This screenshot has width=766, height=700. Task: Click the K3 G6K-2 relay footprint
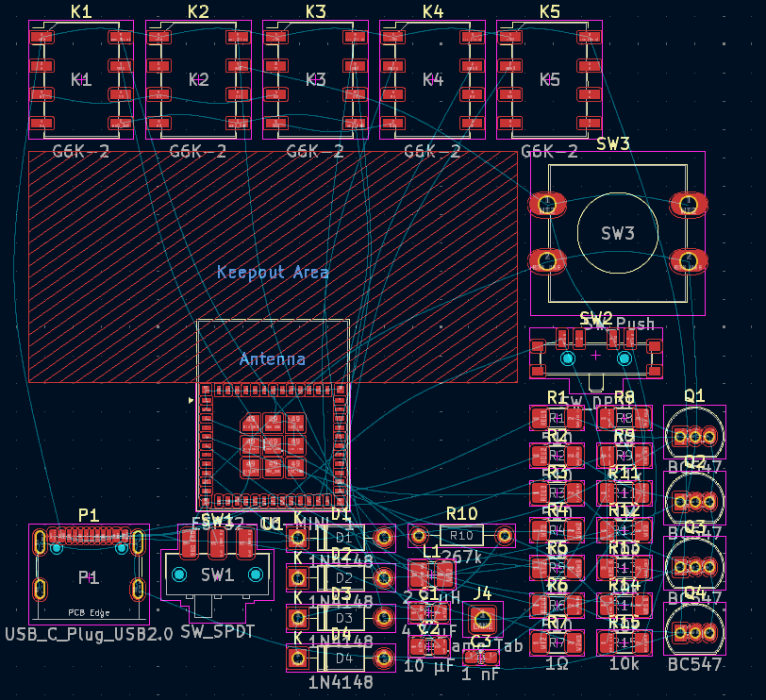pos(315,80)
